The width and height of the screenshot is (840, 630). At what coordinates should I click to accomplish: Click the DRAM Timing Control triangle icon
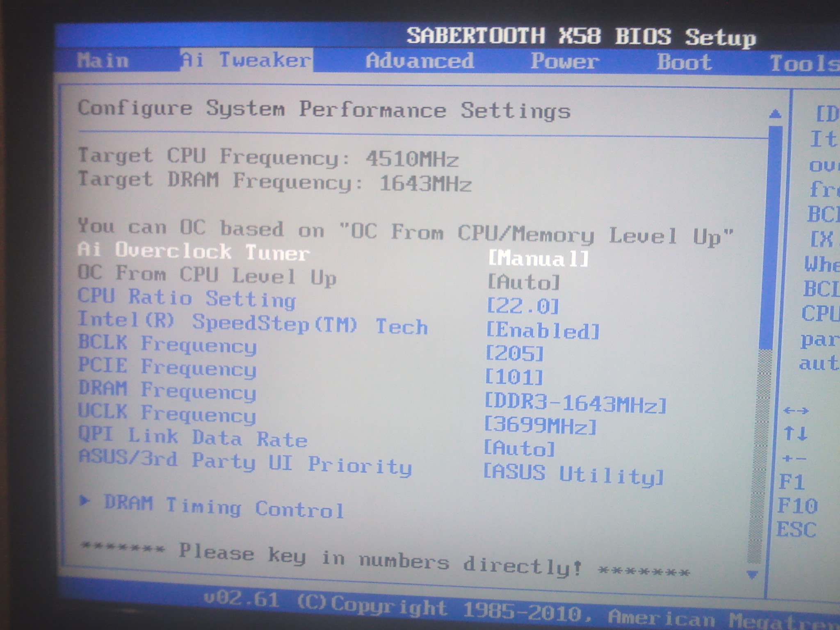tap(85, 500)
